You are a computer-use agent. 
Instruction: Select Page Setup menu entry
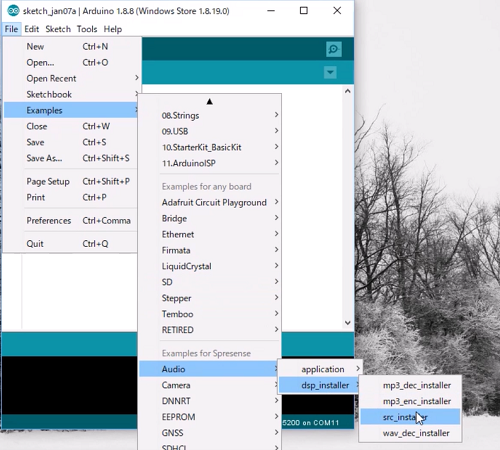click(71, 181)
